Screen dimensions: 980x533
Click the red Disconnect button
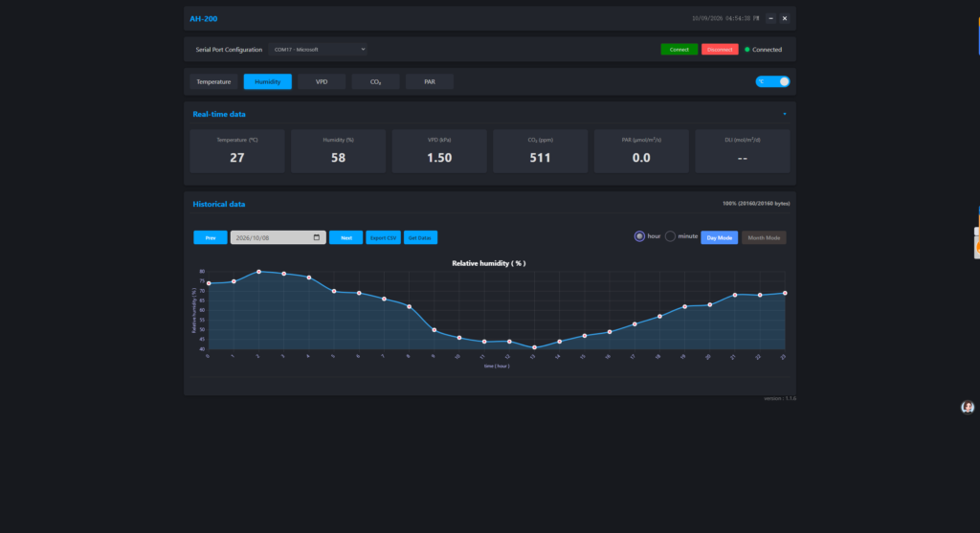pos(720,50)
